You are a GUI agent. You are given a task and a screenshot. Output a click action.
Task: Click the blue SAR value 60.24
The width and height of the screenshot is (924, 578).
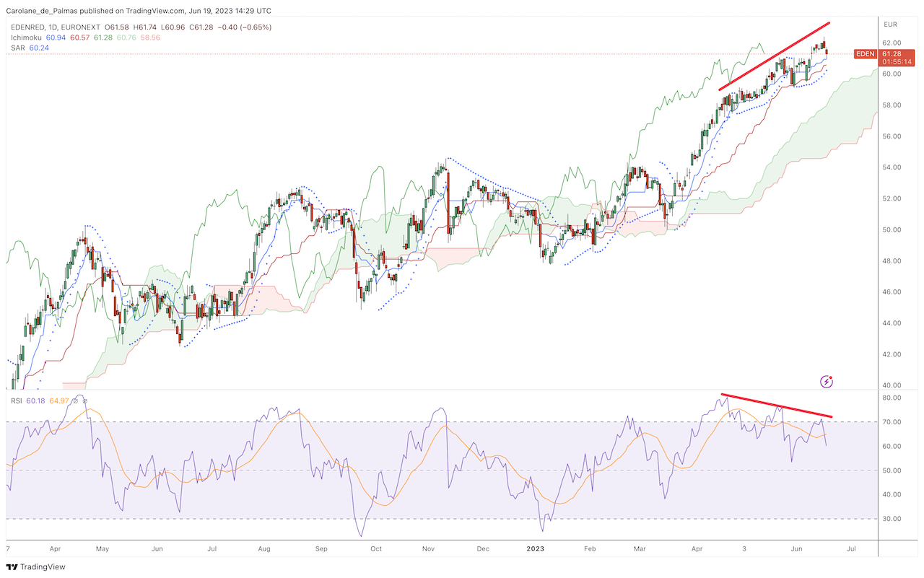tap(39, 48)
